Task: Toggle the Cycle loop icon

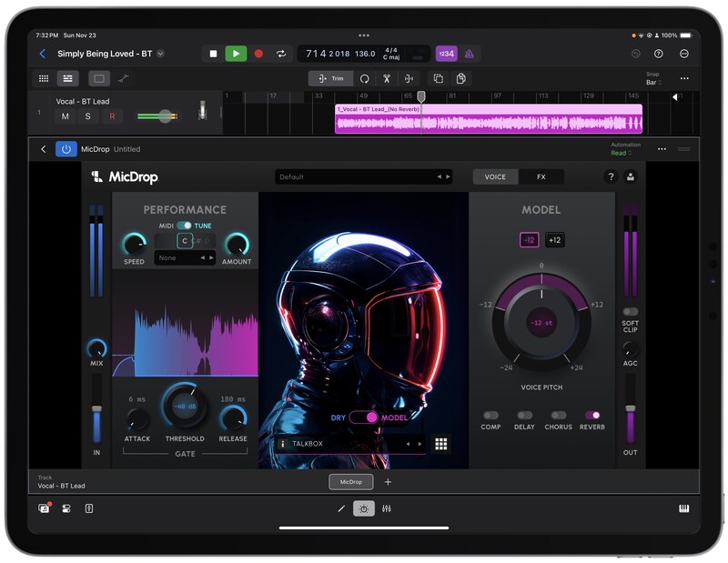Action: 281,54
